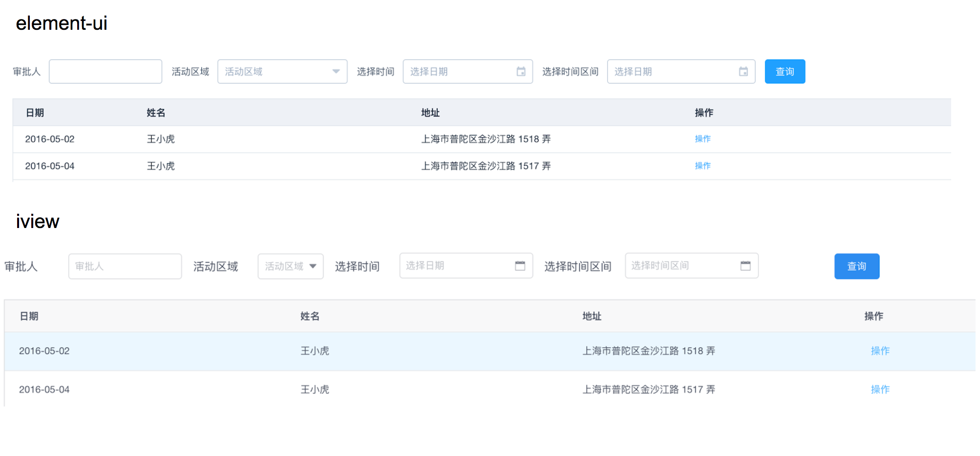Click the iview heading text
The image size is (980, 456).
38,221
